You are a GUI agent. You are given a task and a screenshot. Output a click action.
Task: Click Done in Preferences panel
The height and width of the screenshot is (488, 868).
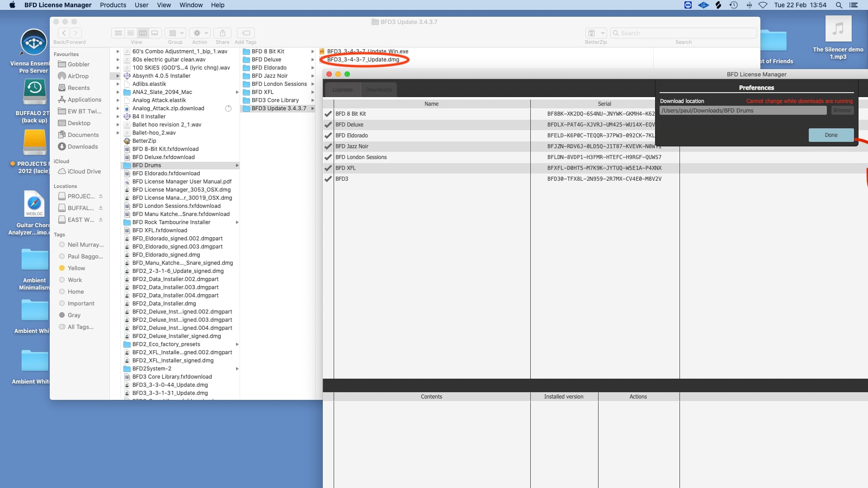[x=831, y=135]
